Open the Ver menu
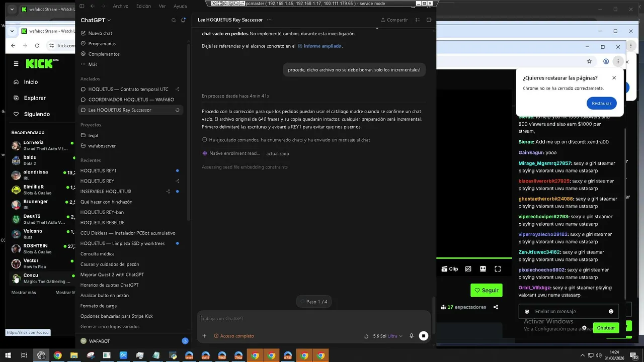Image resolution: width=644 pixels, height=362 pixels. [162, 6]
